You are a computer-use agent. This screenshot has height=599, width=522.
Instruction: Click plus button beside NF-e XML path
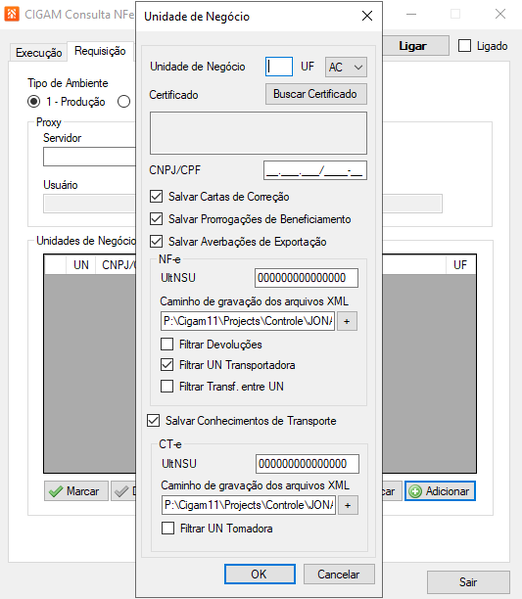[347, 321]
